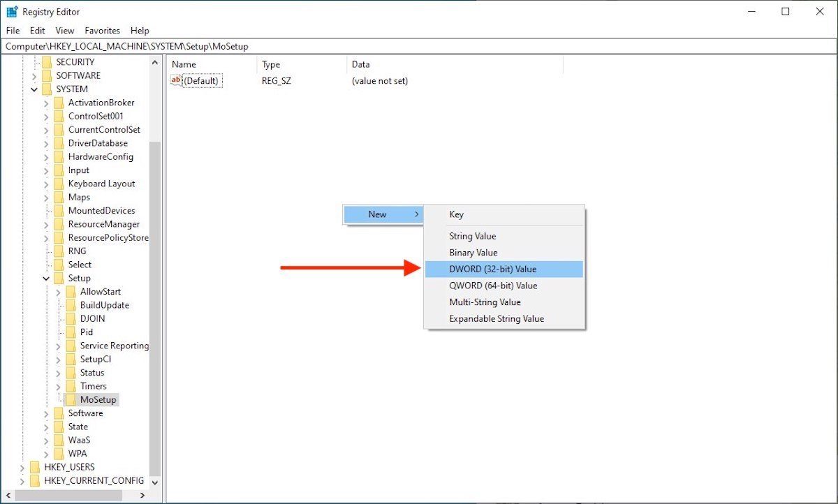Screen dimensions: 838x504
Task: Select the DJOIN folder icon
Action: pyautogui.click(x=71, y=319)
